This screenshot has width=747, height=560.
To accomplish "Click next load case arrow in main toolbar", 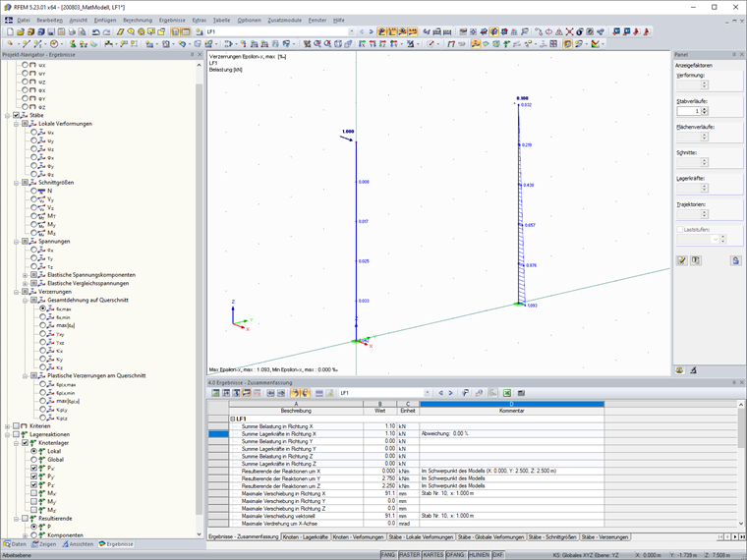I will [372, 31].
